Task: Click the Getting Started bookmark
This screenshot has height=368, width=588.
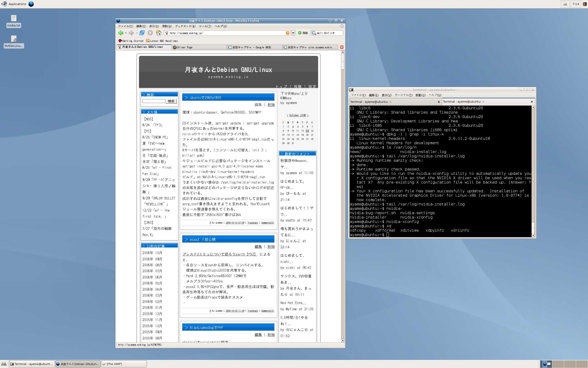Action: tap(131, 41)
